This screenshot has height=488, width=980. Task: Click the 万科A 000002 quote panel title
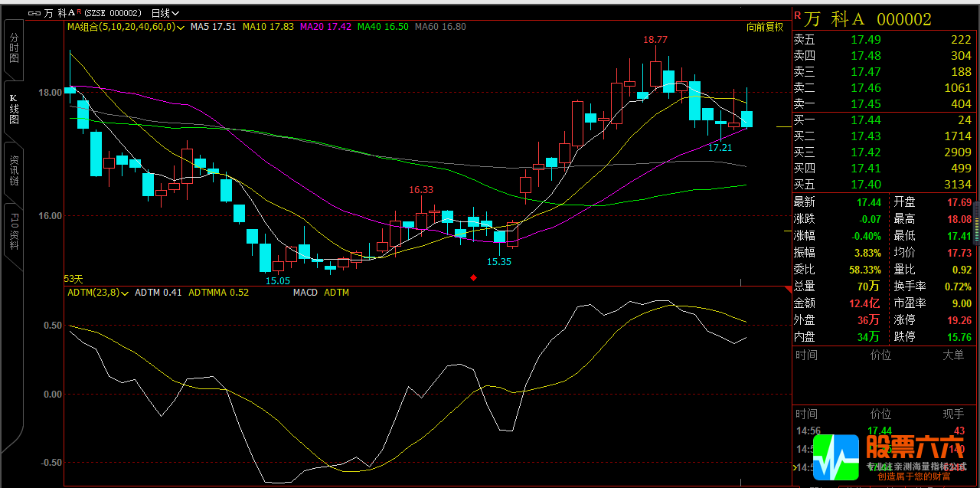coord(867,19)
